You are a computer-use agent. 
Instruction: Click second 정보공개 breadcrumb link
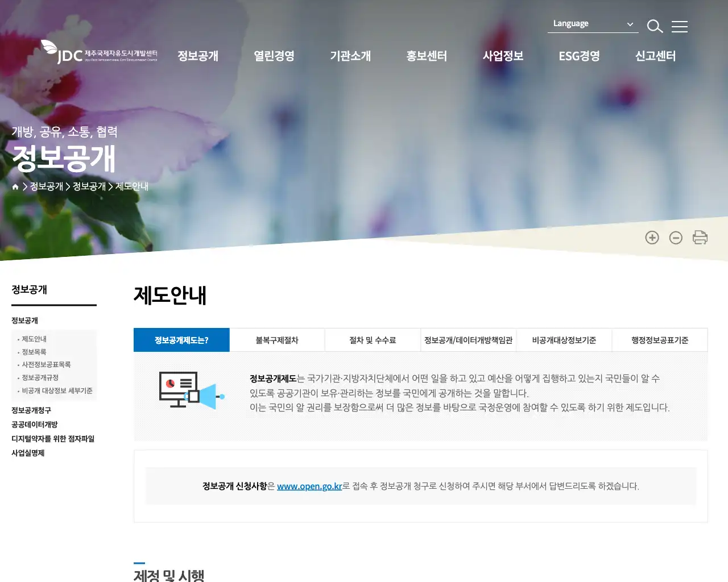(x=89, y=186)
